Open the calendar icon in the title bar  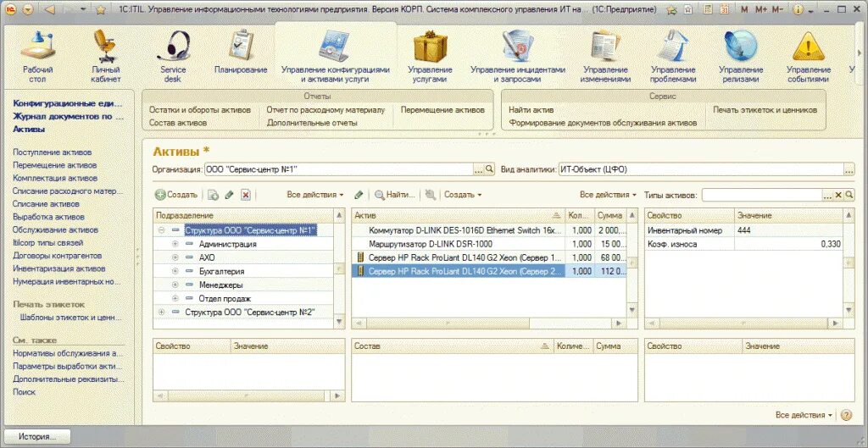[x=724, y=9]
